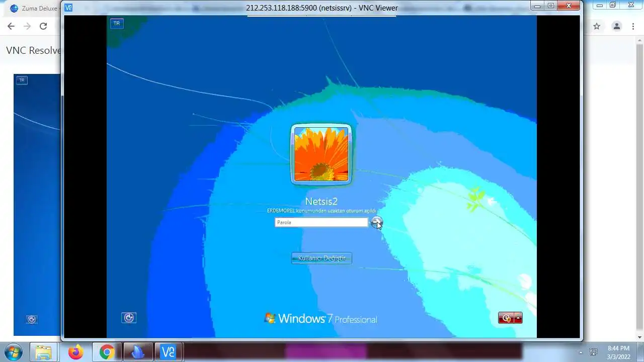Click the TR language indicator in VNC session
This screenshot has width=644, height=362.
(x=117, y=23)
